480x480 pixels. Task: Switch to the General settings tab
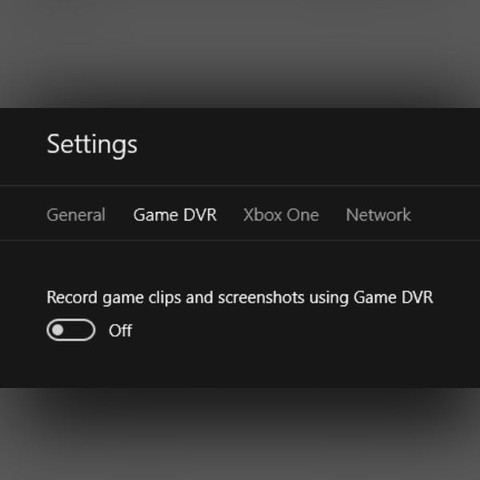coord(76,215)
